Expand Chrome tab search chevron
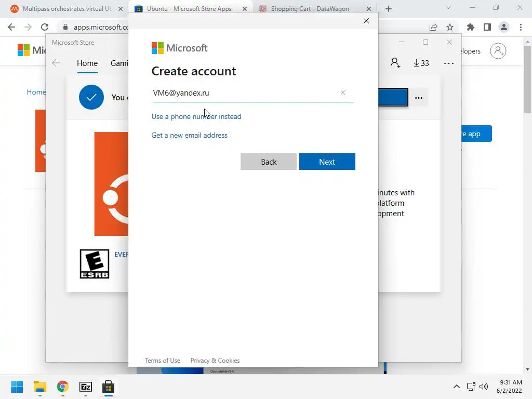The image size is (532, 399). [448, 7]
